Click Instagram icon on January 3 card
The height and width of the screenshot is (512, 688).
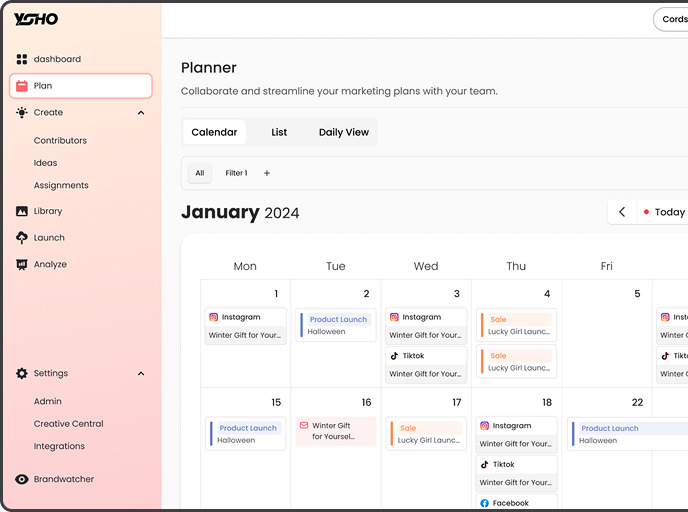tap(394, 317)
